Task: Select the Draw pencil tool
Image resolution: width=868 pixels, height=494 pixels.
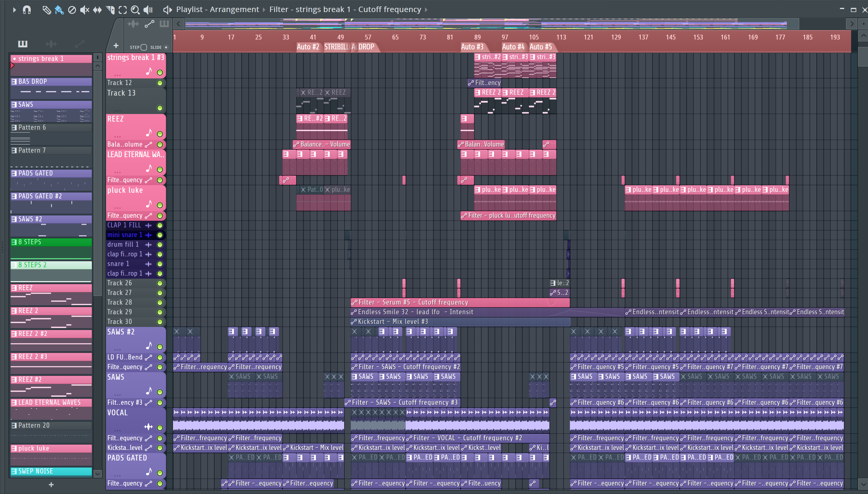Action: [x=46, y=10]
